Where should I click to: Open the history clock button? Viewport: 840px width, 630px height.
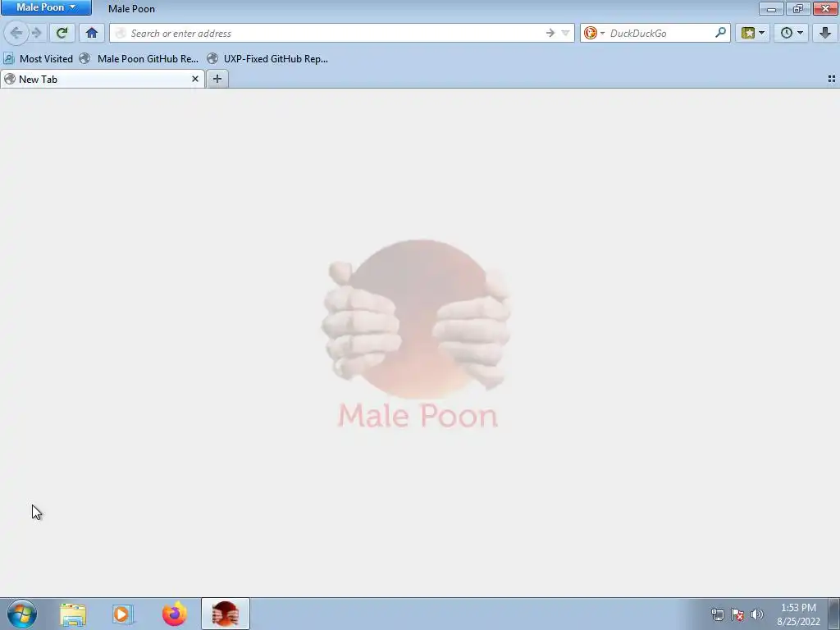[x=786, y=33]
